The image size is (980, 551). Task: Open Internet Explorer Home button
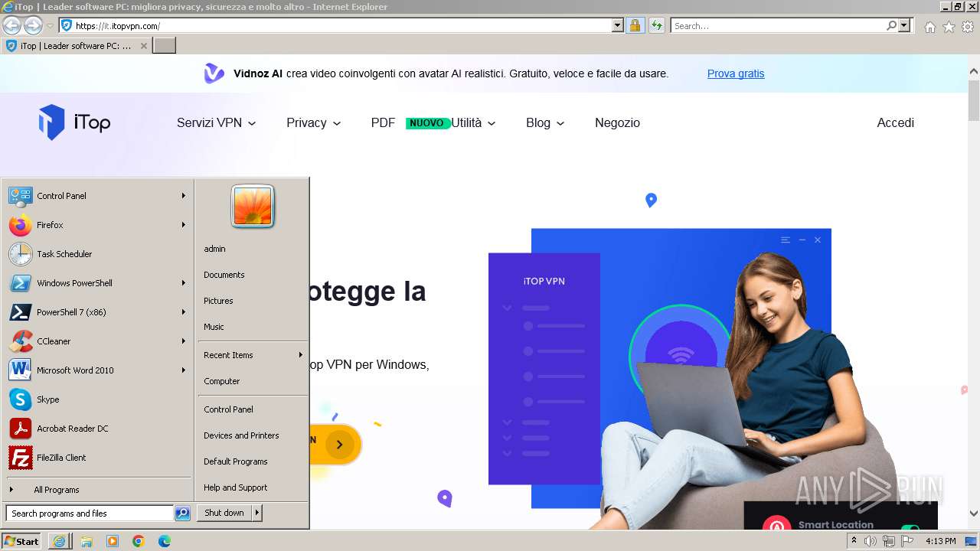(x=929, y=27)
